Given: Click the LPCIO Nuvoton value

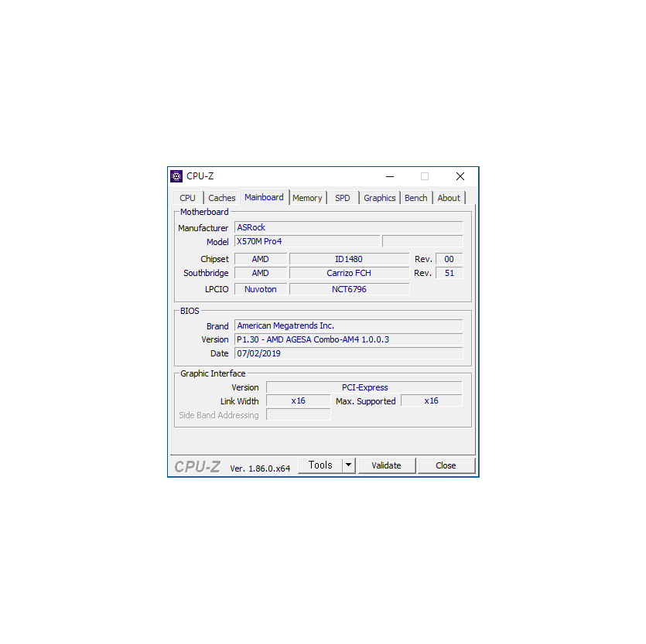Looking at the screenshot, I should (261, 289).
